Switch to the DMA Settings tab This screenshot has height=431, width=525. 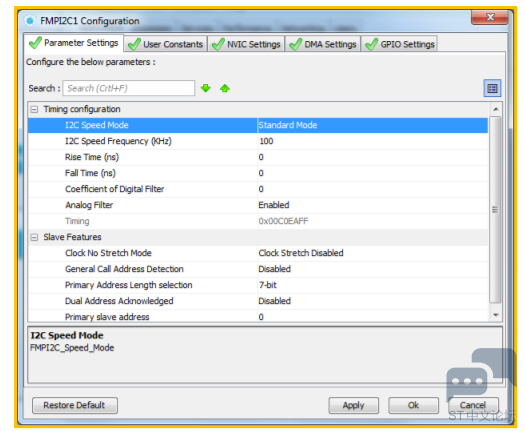[x=323, y=44]
